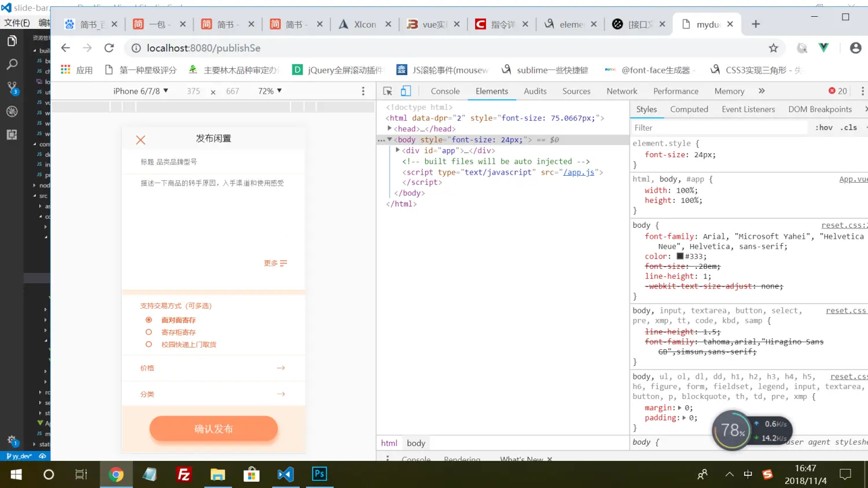868x488 pixels.
Task: Open /app.js script link
Action: [579, 172]
